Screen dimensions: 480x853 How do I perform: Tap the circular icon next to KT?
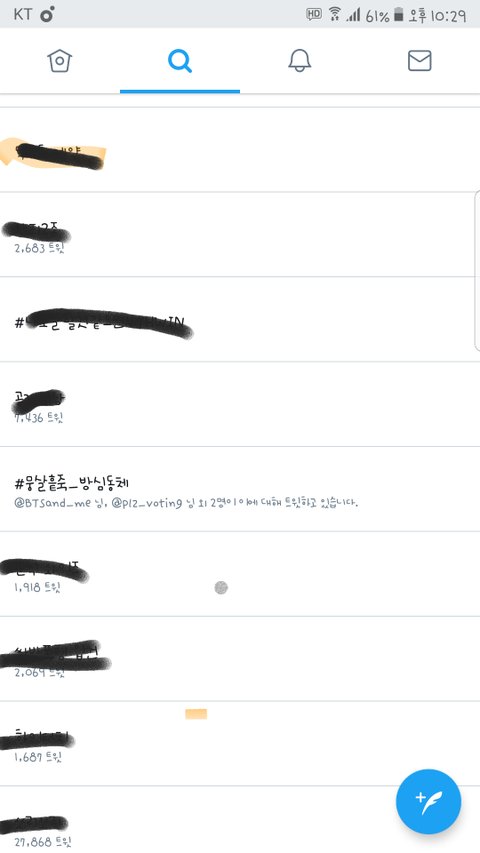click(48, 15)
